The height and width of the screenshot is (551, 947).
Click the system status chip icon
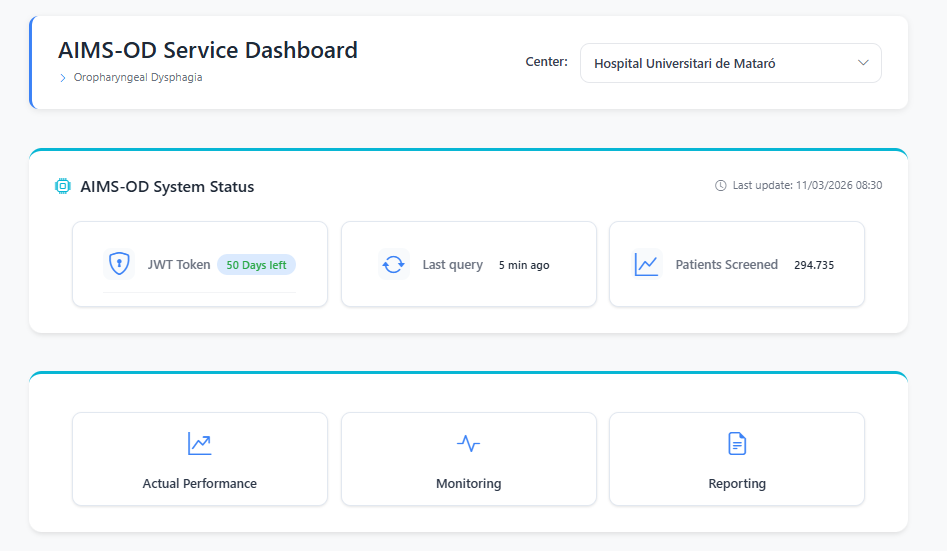tap(63, 186)
